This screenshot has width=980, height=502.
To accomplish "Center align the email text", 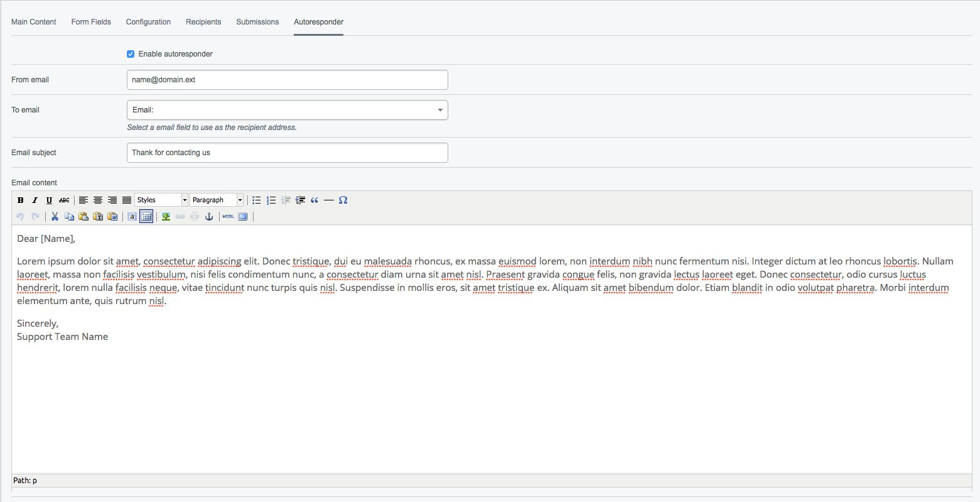I will point(98,200).
